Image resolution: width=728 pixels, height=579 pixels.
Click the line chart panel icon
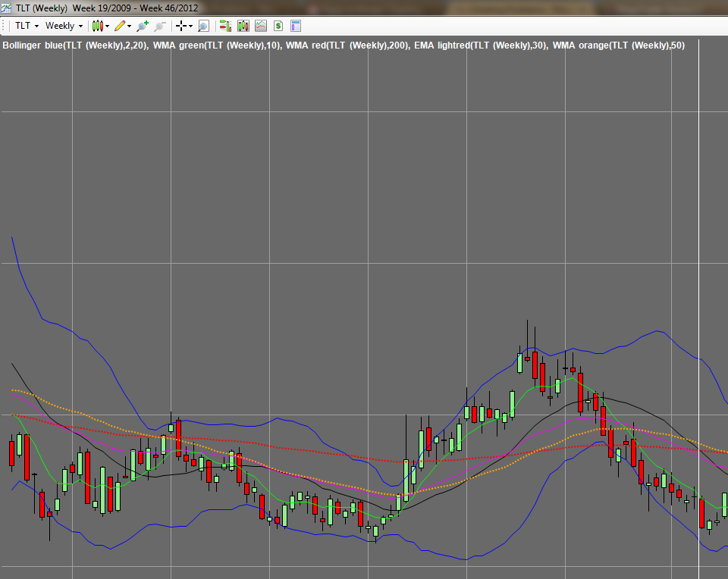coord(261,26)
